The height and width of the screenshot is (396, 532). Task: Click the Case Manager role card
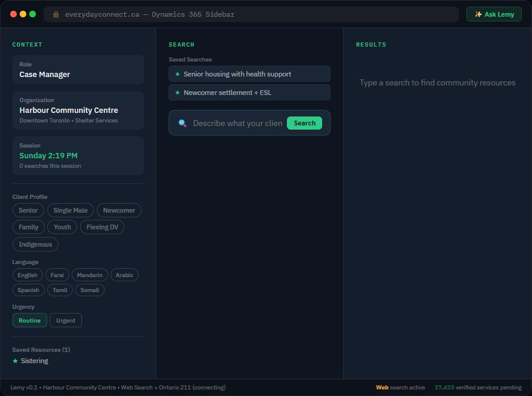pyautogui.click(x=78, y=69)
